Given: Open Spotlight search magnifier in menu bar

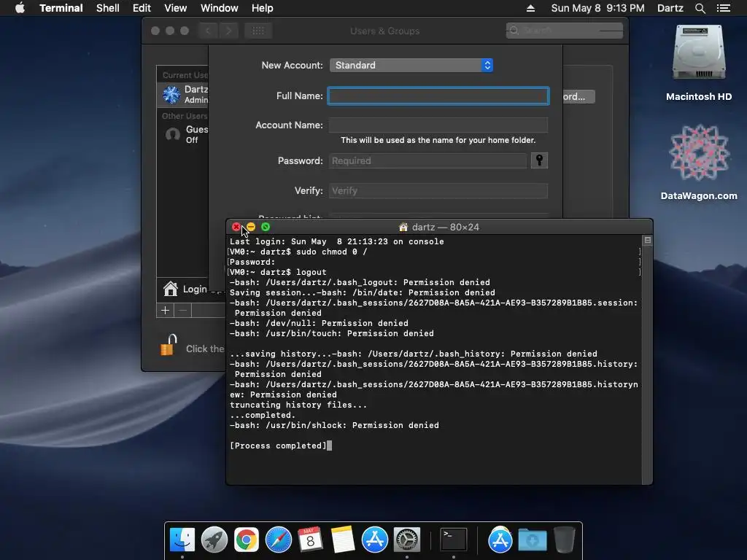Looking at the screenshot, I should click(700, 8).
